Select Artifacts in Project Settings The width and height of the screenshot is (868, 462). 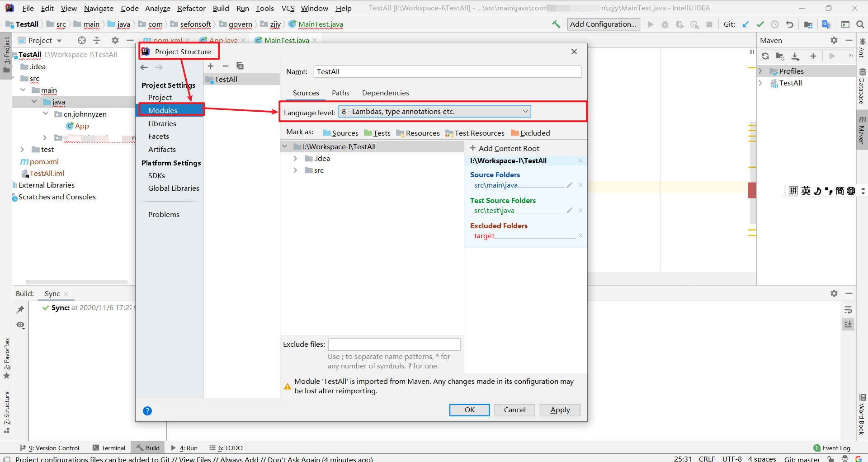click(162, 149)
